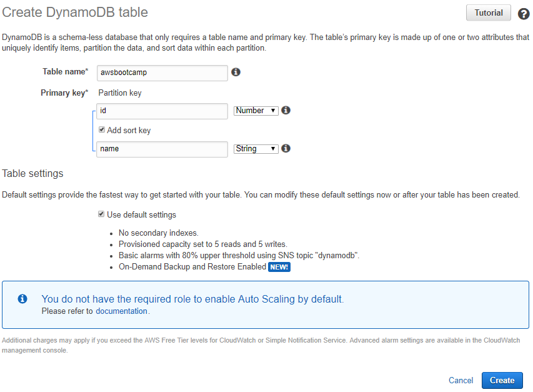Click info icon next to String dropdown
This screenshot has width=533, height=392.
(286, 148)
